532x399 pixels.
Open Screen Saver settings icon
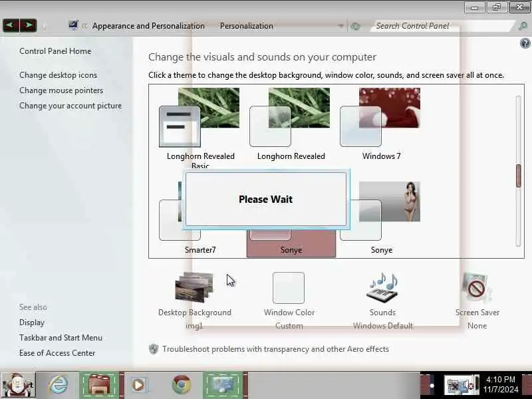477,287
